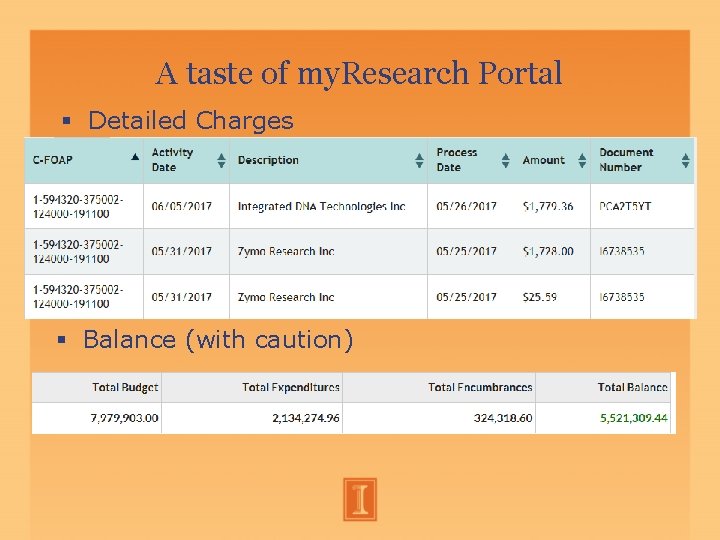The height and width of the screenshot is (540, 720).
Task: Select the Document Number column header
Action: pyautogui.click(x=642, y=160)
